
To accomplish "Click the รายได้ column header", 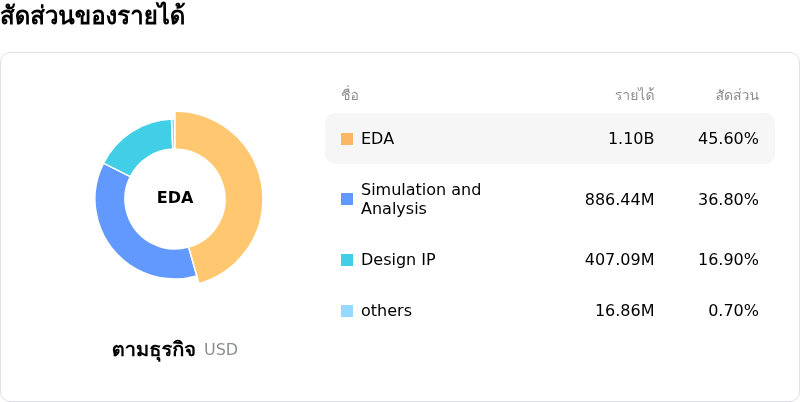I will 634,95.
